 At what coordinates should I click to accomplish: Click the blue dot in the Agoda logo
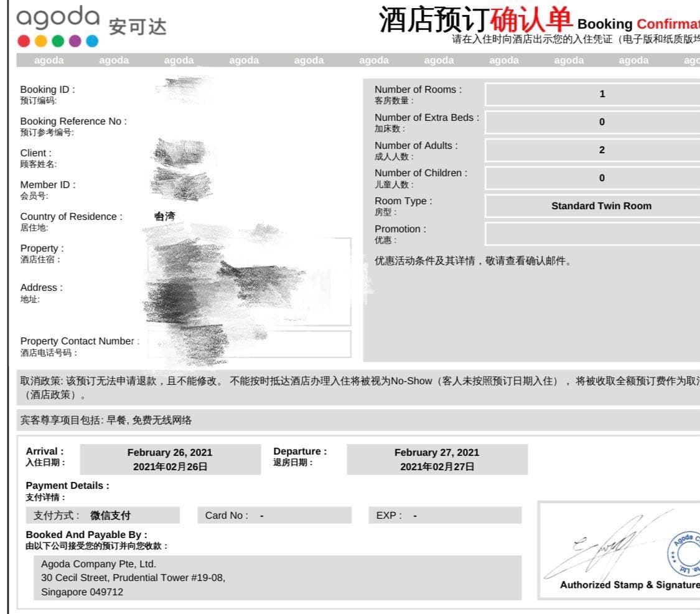(x=92, y=41)
